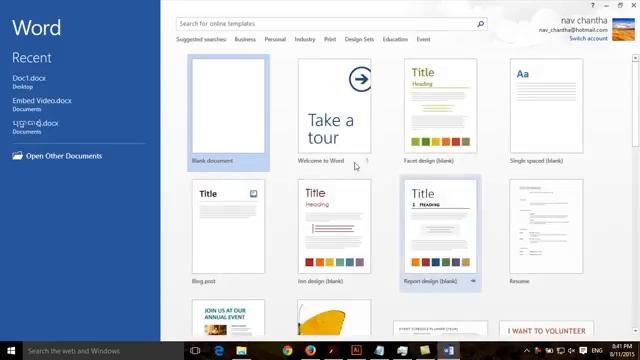Open the Action Center notifications icon
This screenshot has width=640, height=360.
click(x=583, y=351)
